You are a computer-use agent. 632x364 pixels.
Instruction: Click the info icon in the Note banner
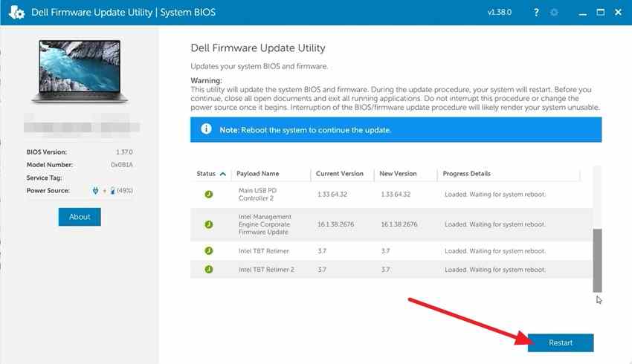[206, 129]
